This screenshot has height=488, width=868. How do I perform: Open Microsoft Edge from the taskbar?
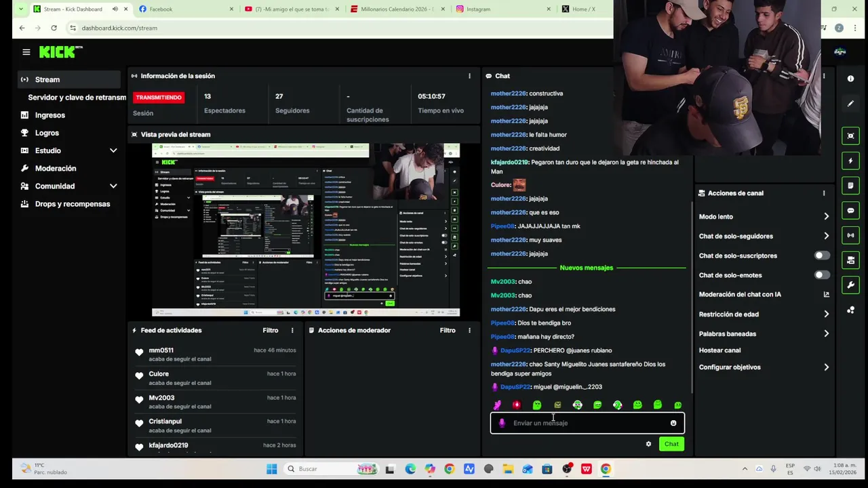pos(410,469)
